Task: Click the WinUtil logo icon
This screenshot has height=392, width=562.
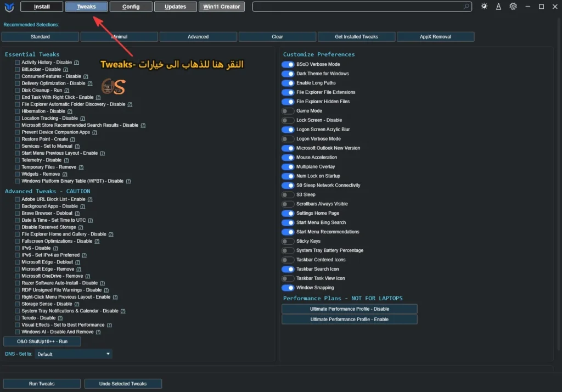Action: point(9,7)
